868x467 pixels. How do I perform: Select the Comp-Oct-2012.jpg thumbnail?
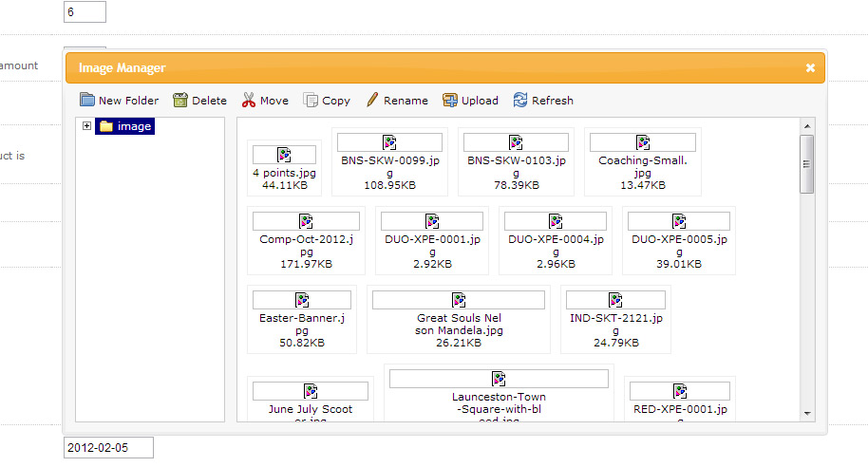pyautogui.click(x=306, y=221)
